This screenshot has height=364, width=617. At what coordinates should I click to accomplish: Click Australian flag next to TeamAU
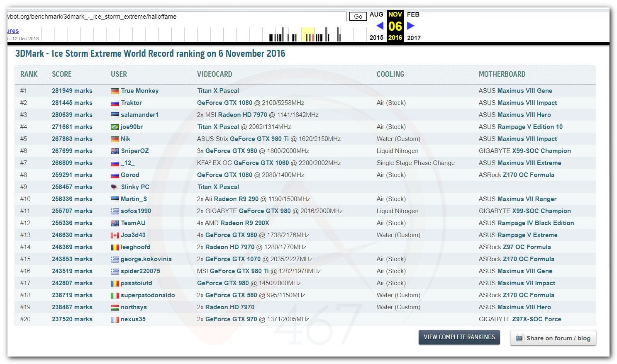click(x=115, y=223)
